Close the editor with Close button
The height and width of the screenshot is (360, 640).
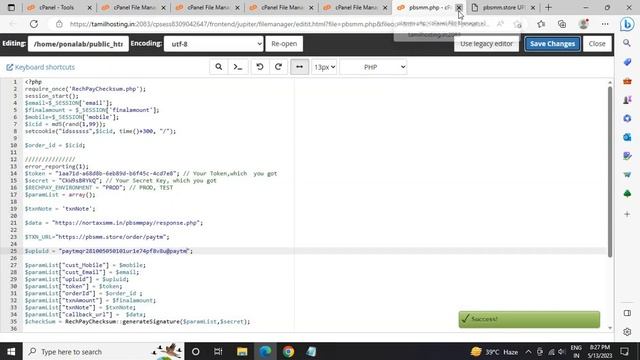click(x=597, y=44)
